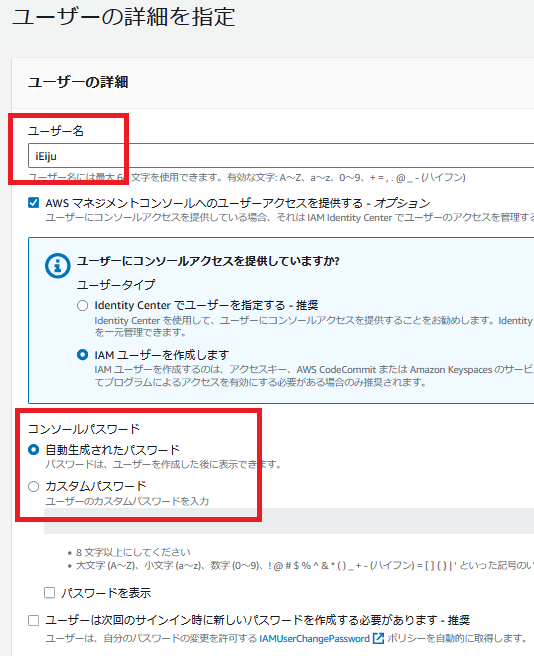Click the external link icon after IAMUserChangePassword
This screenshot has width=534, height=656.
(378, 638)
